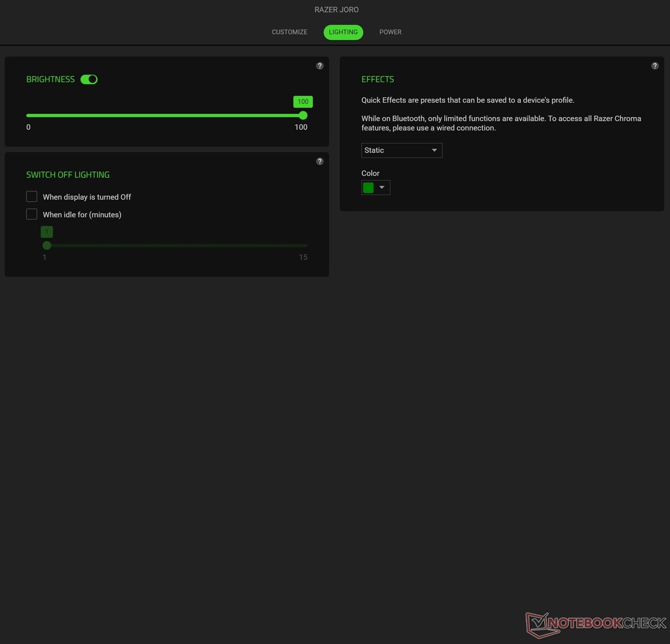Screen dimensions: 670x644
Task: Open help for the Effects panel
Action: [655, 66]
